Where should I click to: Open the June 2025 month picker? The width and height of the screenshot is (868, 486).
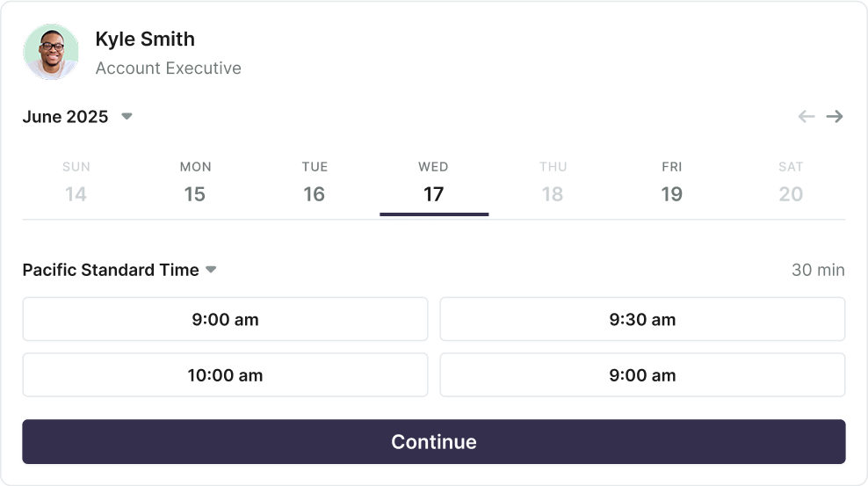77,117
